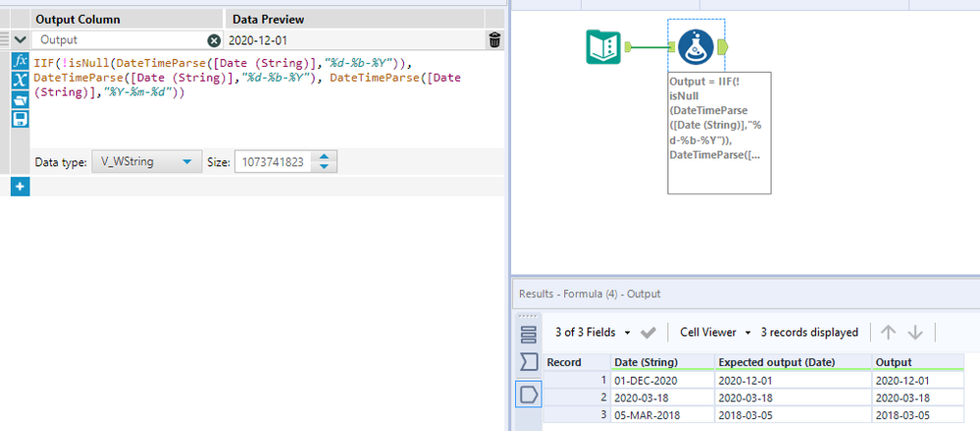Go to next record with down arrow
This screenshot has height=431, width=980.
tap(915, 332)
